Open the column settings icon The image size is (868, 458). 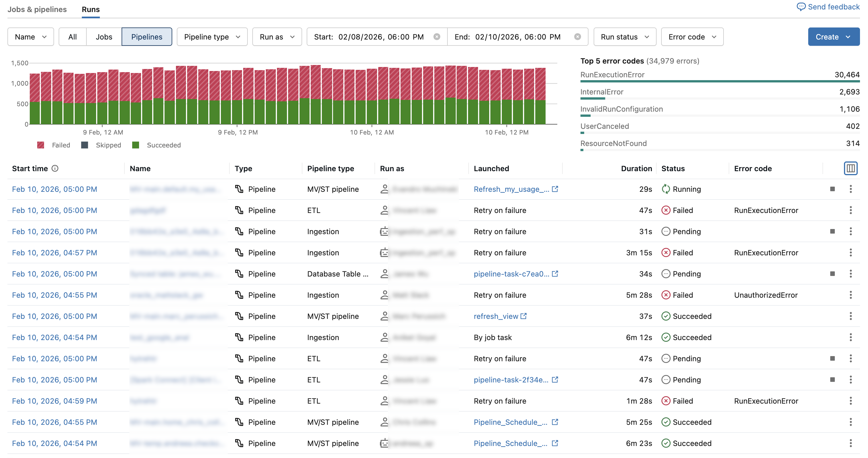tap(851, 168)
